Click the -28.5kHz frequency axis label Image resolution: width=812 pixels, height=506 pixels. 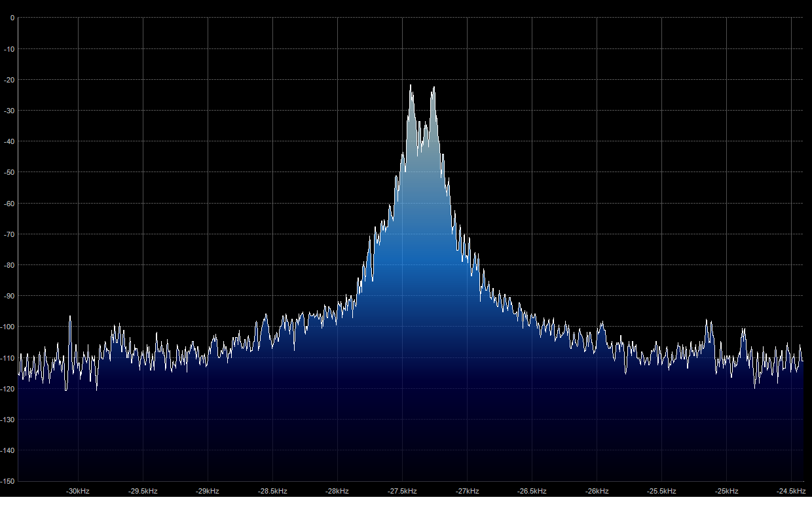pos(272,491)
